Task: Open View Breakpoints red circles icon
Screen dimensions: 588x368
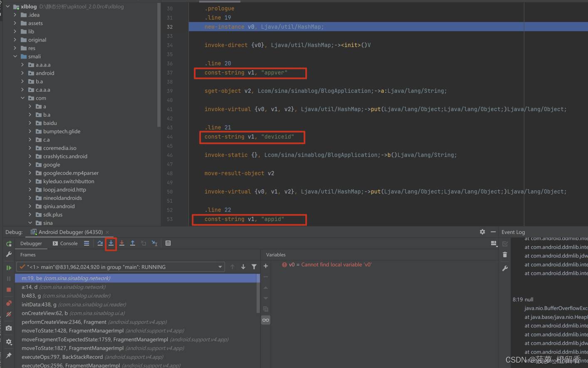Action: pyautogui.click(x=9, y=303)
